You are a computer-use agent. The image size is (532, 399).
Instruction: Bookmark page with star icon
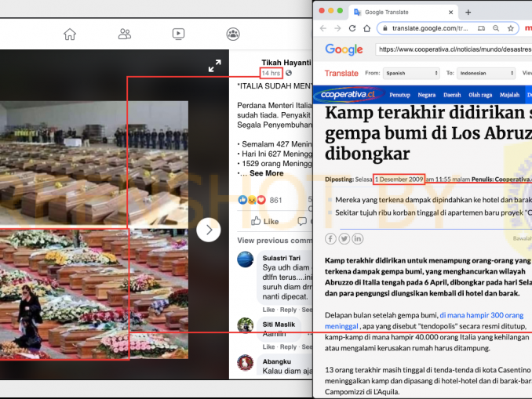click(511, 28)
